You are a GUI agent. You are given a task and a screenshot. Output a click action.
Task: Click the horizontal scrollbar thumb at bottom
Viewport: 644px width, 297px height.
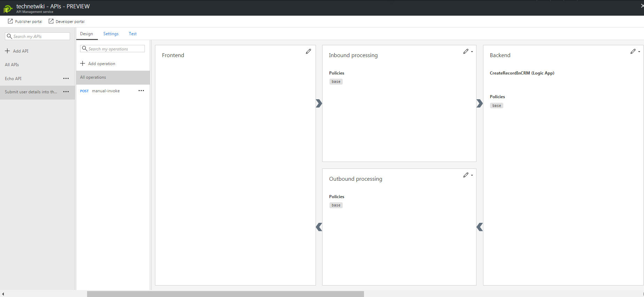tap(225, 294)
